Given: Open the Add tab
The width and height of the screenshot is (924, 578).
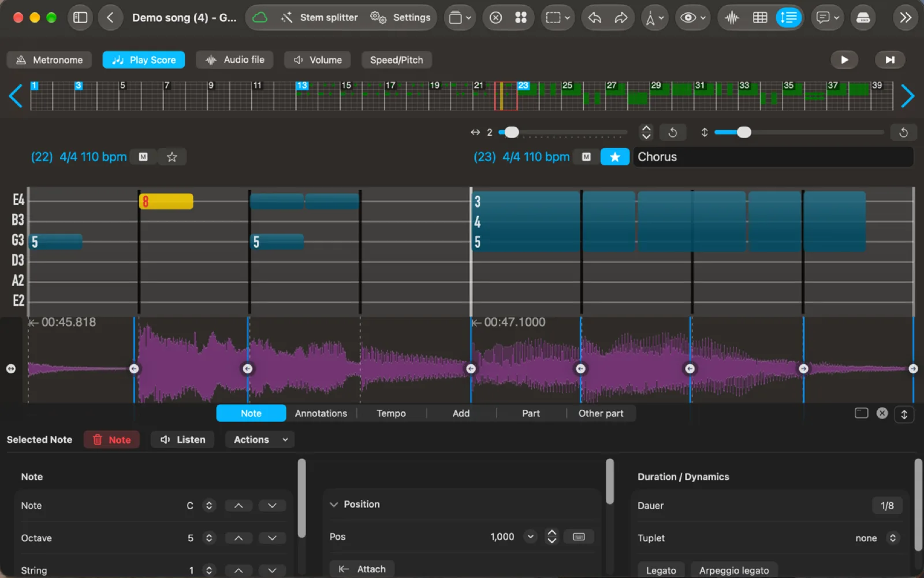Looking at the screenshot, I should pyautogui.click(x=461, y=413).
